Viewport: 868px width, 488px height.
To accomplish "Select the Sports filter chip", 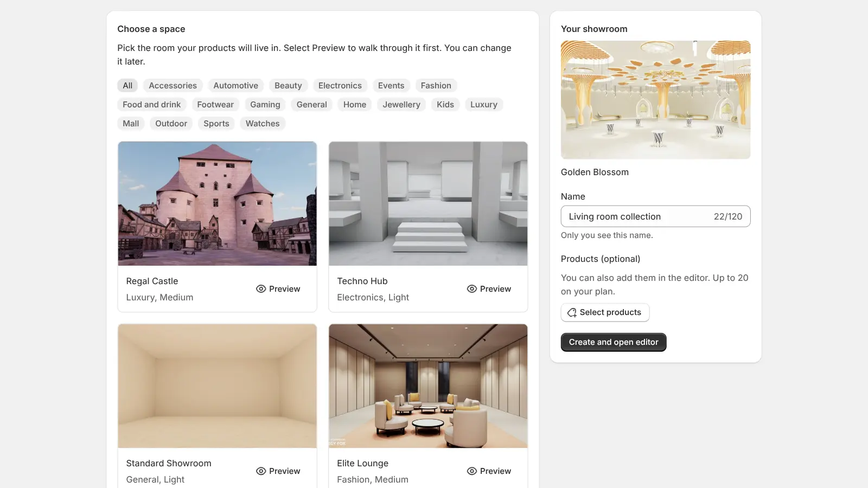I will 216,124.
